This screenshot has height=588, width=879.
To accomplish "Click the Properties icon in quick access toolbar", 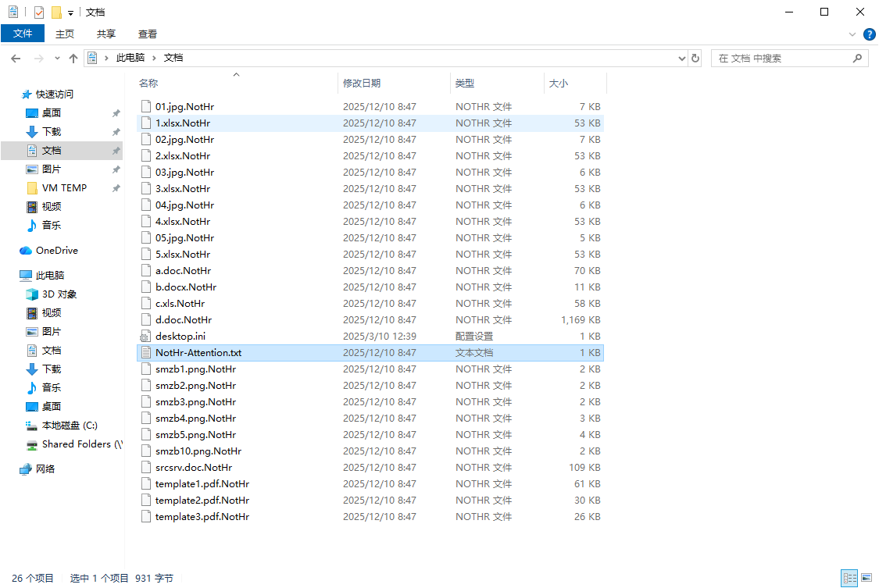I will tap(39, 12).
